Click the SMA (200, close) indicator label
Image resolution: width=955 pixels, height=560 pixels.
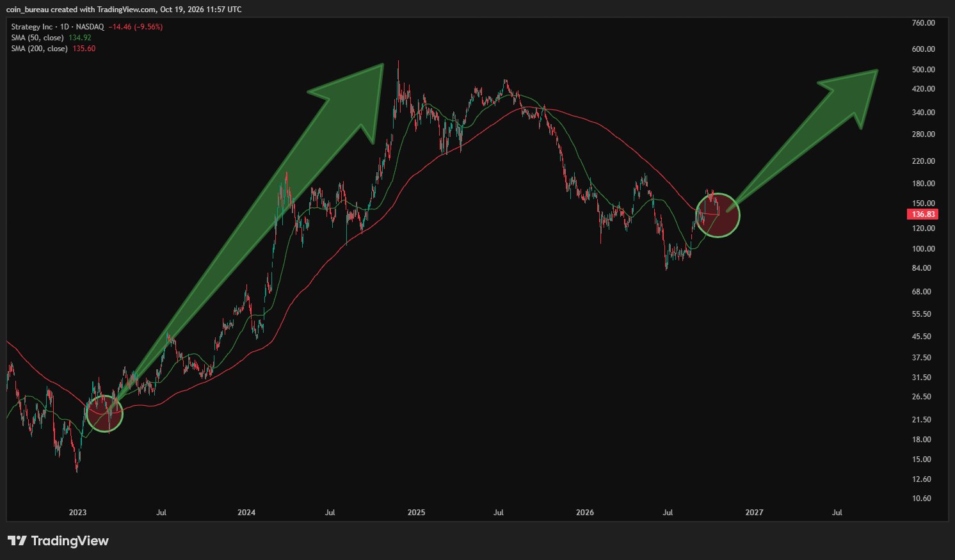point(40,49)
